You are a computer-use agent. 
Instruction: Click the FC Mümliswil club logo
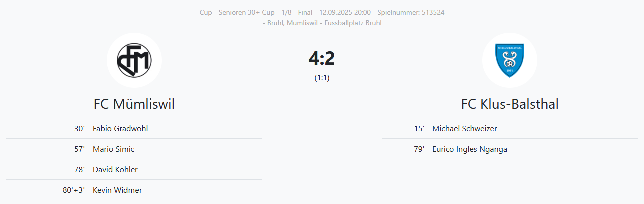(134, 61)
